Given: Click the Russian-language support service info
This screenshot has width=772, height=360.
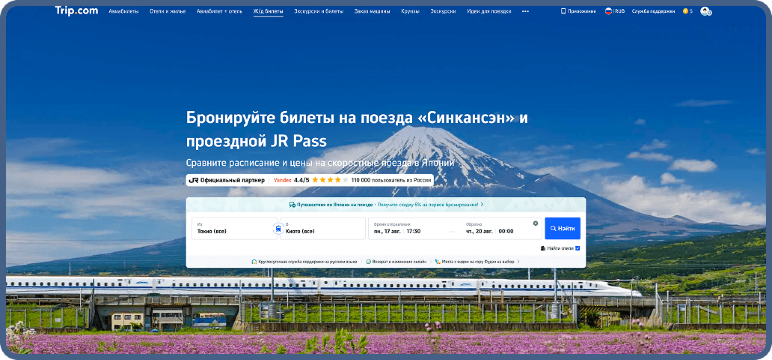Looking at the screenshot, I should tap(304, 262).
